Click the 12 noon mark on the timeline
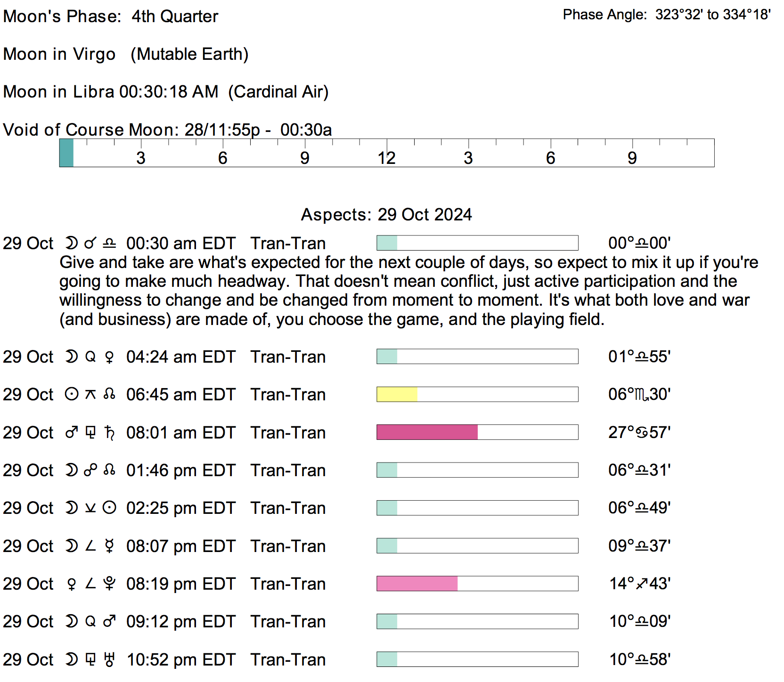 [386, 157]
